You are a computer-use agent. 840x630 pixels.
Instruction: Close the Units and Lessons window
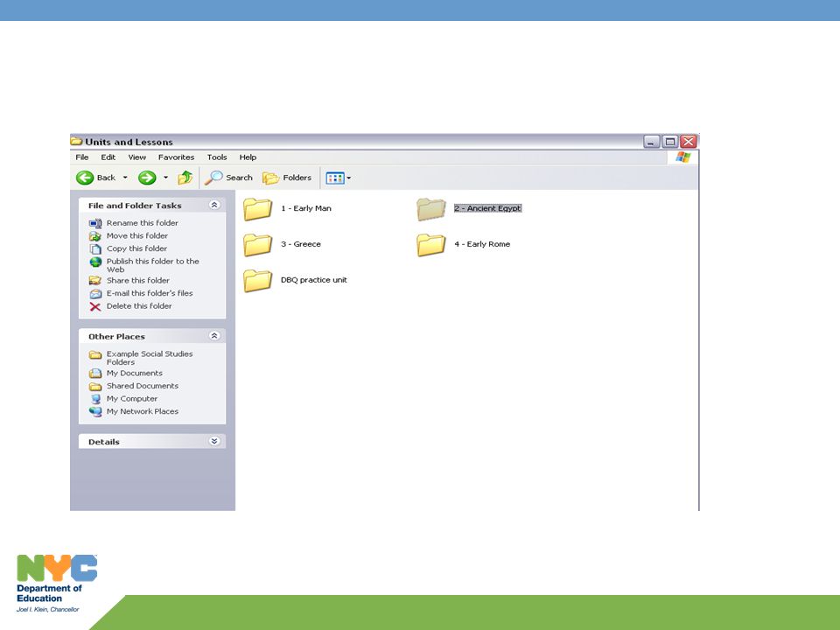click(x=689, y=142)
